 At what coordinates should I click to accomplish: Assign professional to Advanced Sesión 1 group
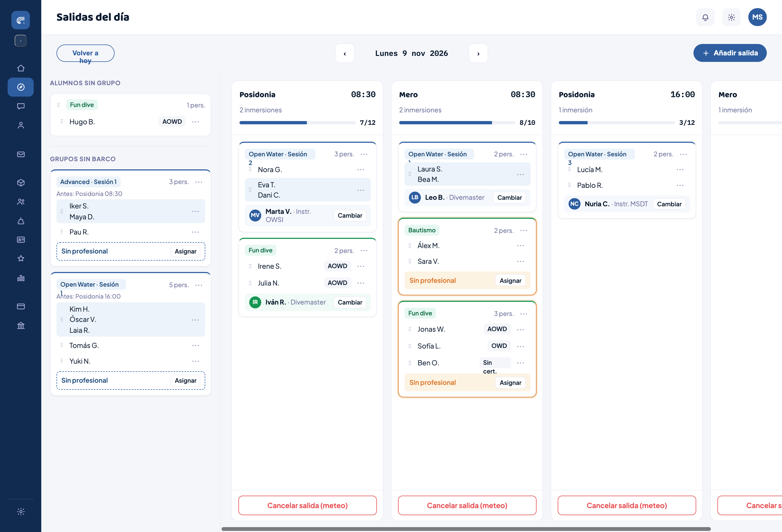(x=185, y=251)
